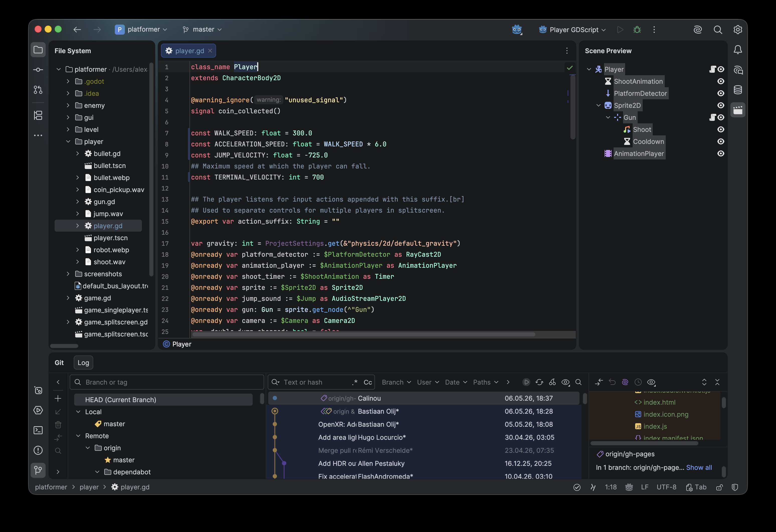Viewport: 776px width, 532px height.
Task: Toggle visibility of Cooldown node
Action: click(721, 141)
